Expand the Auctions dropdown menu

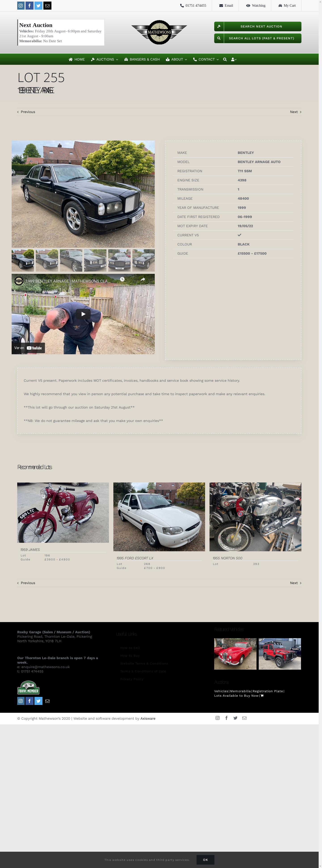click(x=104, y=59)
